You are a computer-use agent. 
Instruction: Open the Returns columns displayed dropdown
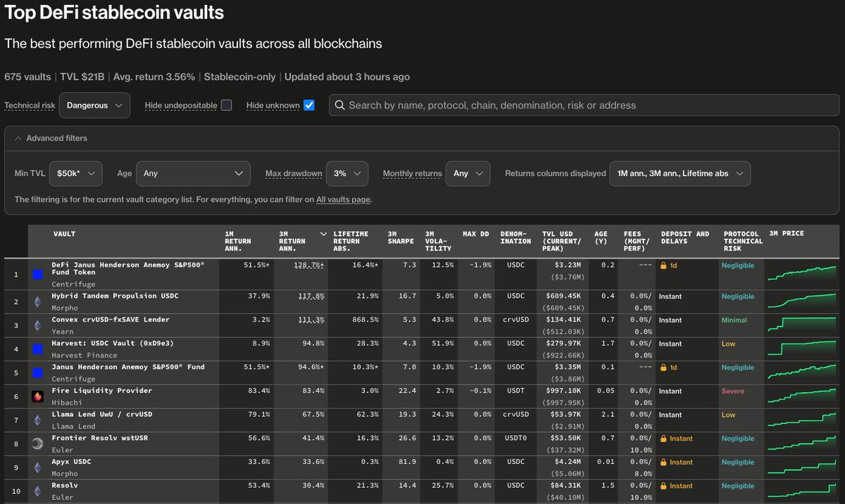tap(680, 173)
